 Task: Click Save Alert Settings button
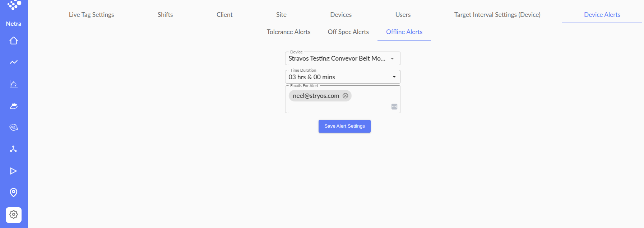pos(344,126)
